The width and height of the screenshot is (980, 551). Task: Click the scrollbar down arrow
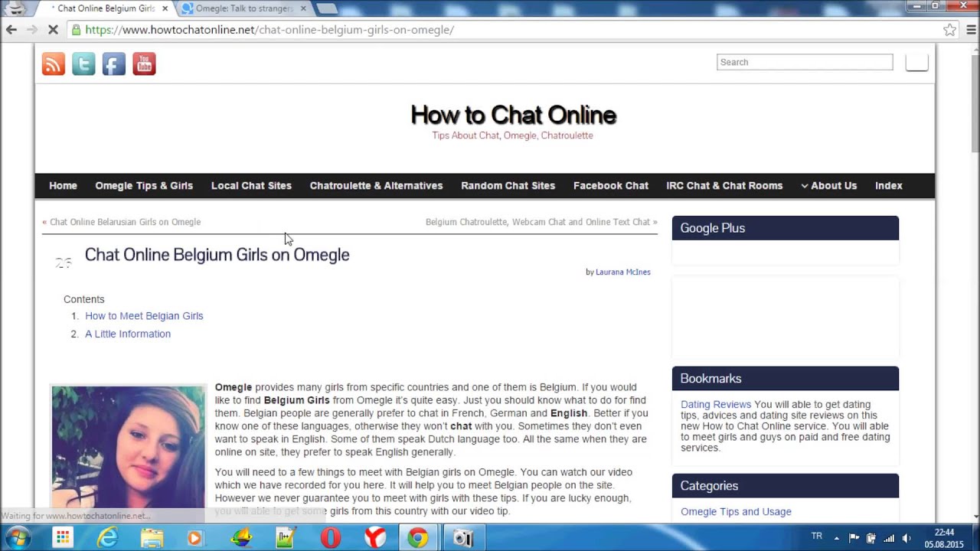pos(974,517)
